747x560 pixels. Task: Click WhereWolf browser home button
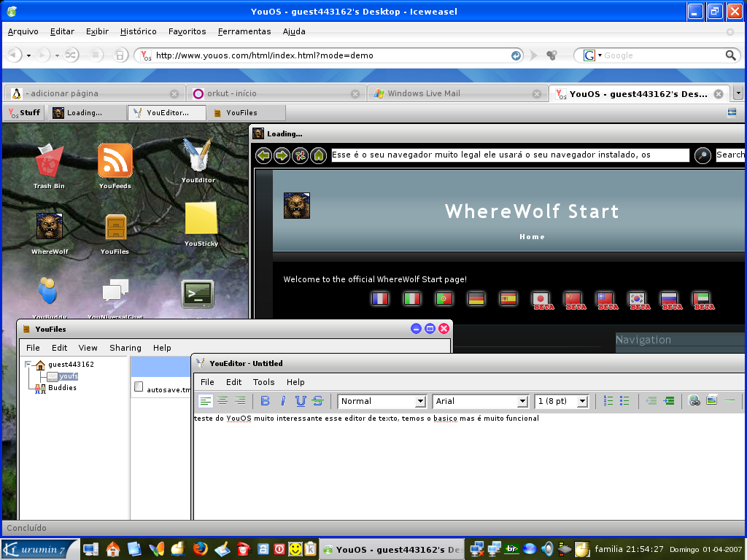(318, 155)
